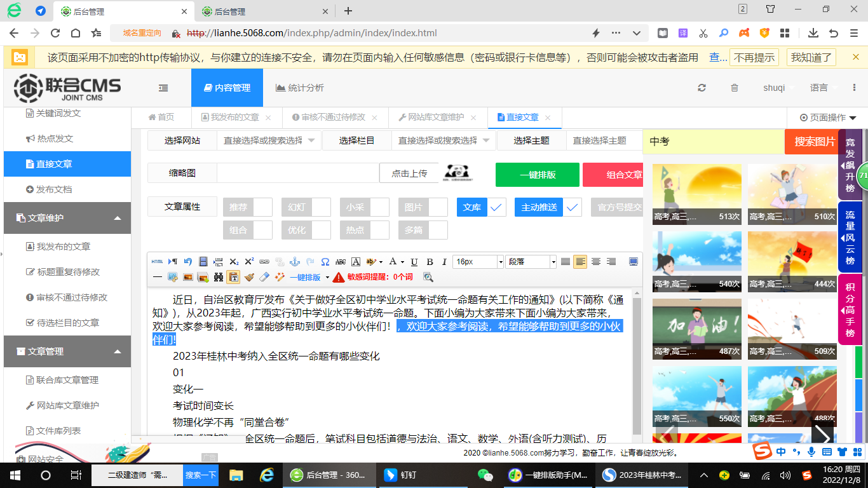Click the green 一键排版 button
This screenshot has height=488, width=868.
537,174
